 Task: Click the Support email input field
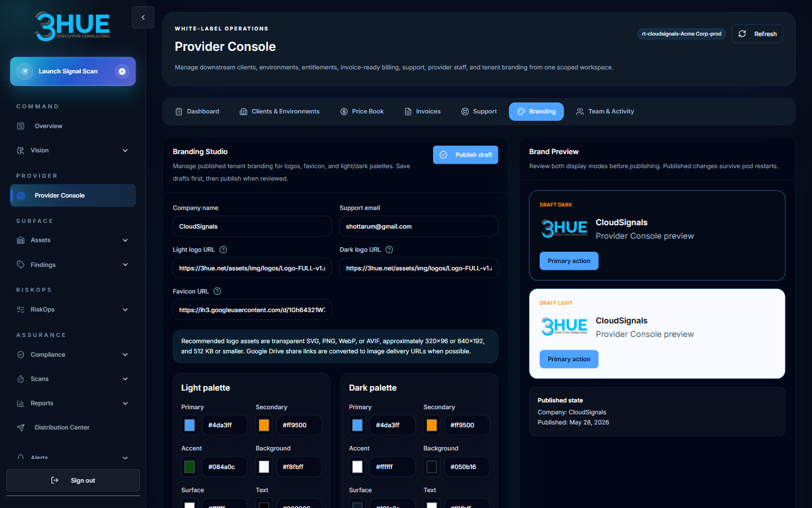point(418,226)
